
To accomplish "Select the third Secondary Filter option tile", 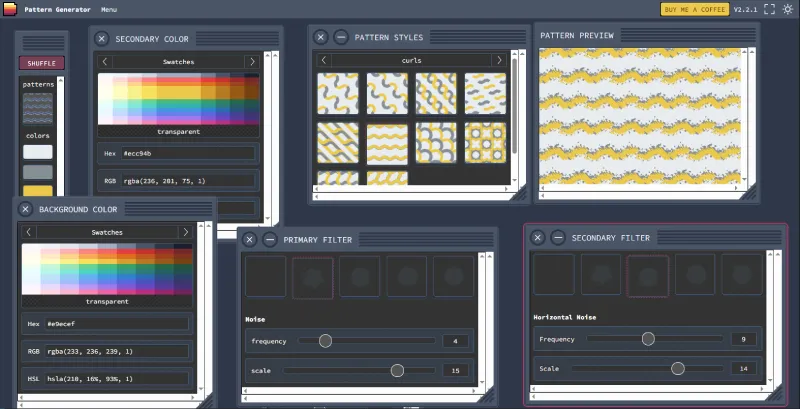I will point(647,275).
